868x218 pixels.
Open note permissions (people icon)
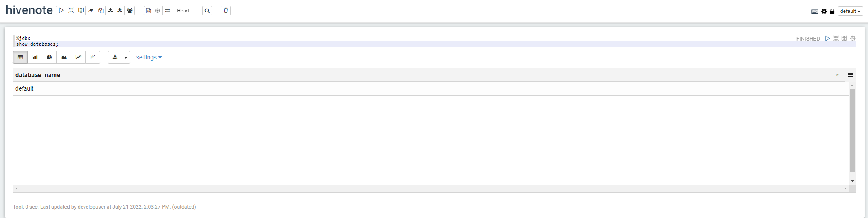point(130,11)
